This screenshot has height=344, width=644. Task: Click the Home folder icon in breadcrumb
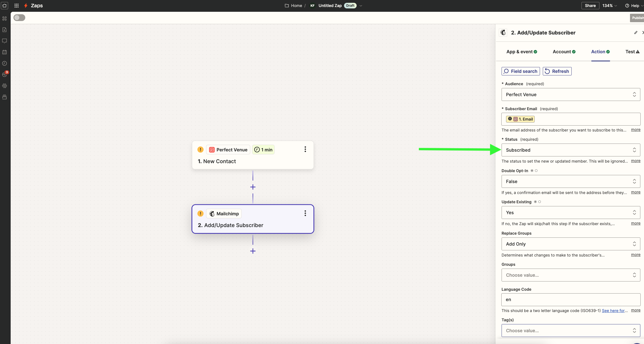(287, 6)
